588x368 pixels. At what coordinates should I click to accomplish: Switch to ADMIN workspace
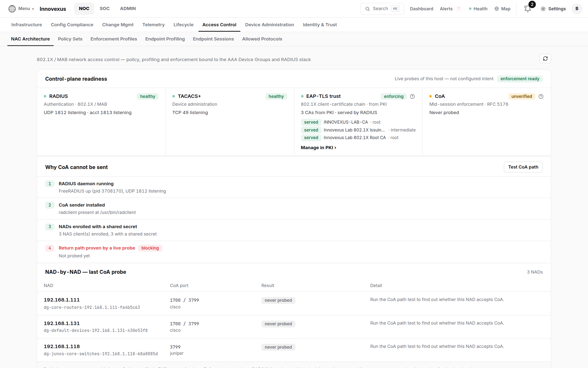coord(128,9)
